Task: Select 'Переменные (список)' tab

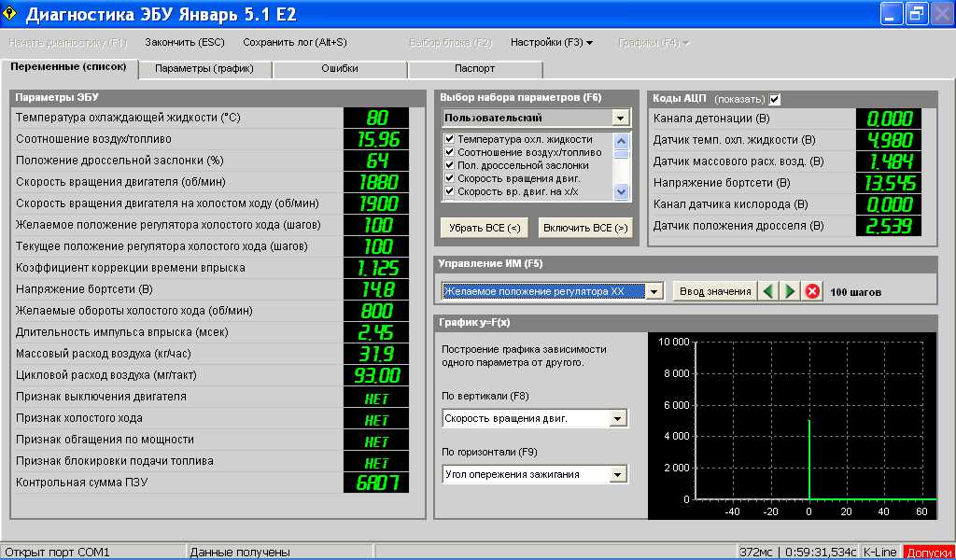Action: click(x=69, y=67)
